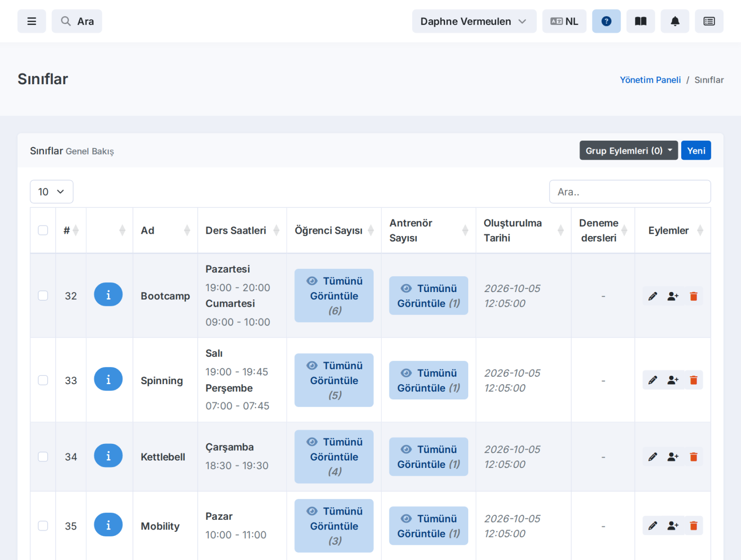Click the table Ara.. search field

(x=630, y=192)
